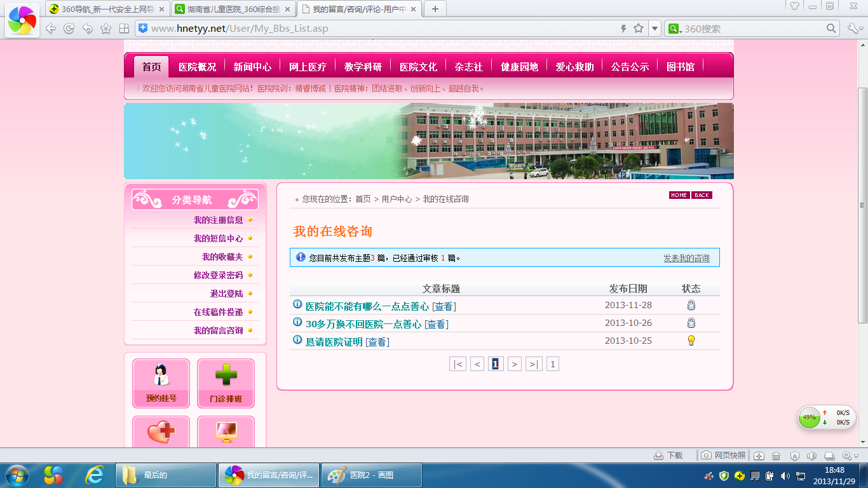Click the favorites star in the address bar
Image resolution: width=868 pixels, height=488 pixels.
tap(639, 29)
